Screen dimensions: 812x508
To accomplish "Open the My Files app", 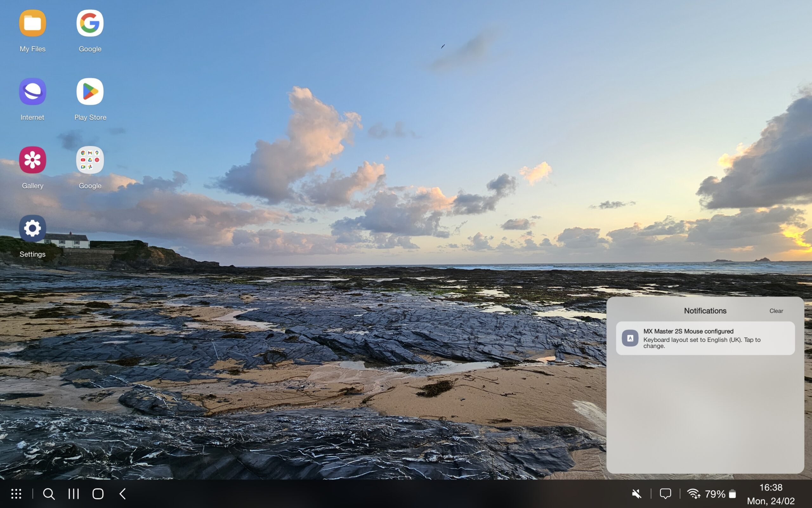I will point(32,23).
